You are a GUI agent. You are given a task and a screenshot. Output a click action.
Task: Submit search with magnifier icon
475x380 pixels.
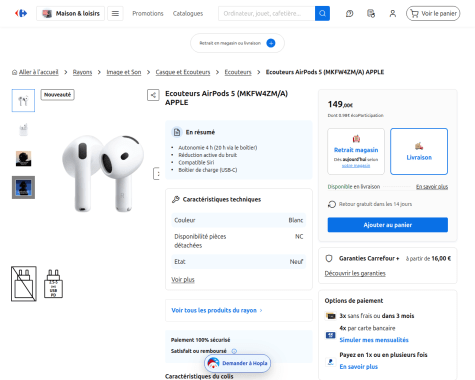pyautogui.click(x=322, y=13)
